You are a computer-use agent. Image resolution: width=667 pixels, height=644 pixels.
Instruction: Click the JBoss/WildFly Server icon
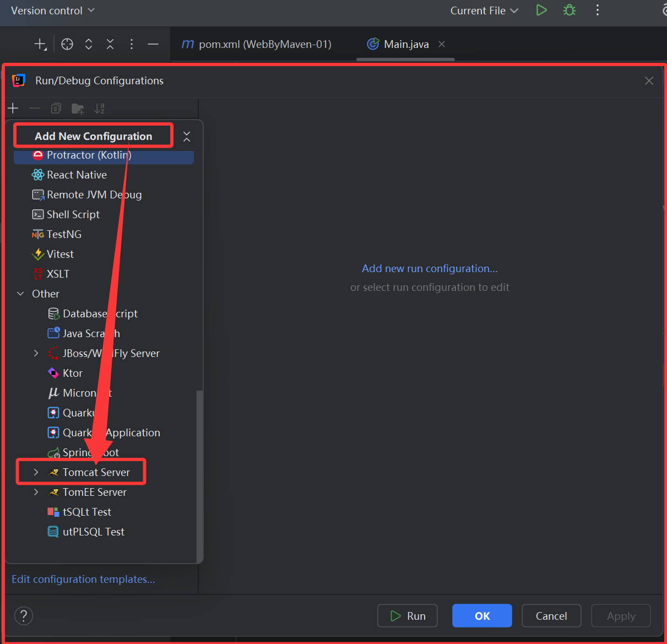[x=53, y=353]
